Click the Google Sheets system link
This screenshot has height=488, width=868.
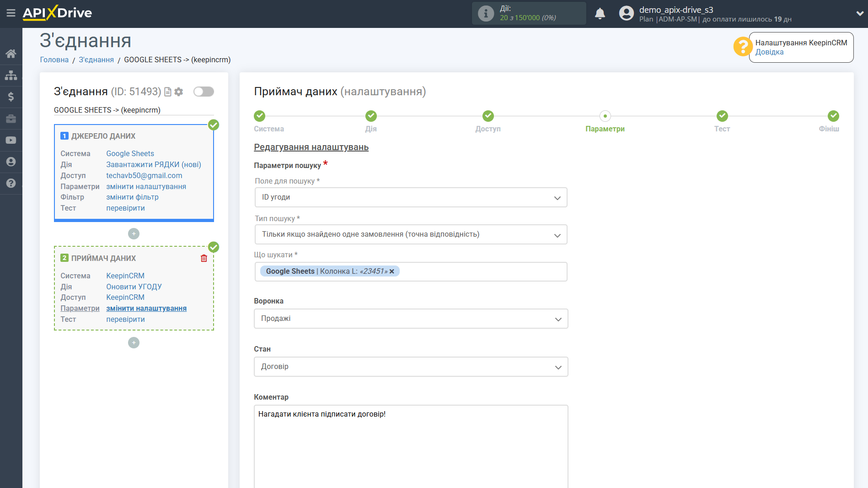tap(130, 154)
